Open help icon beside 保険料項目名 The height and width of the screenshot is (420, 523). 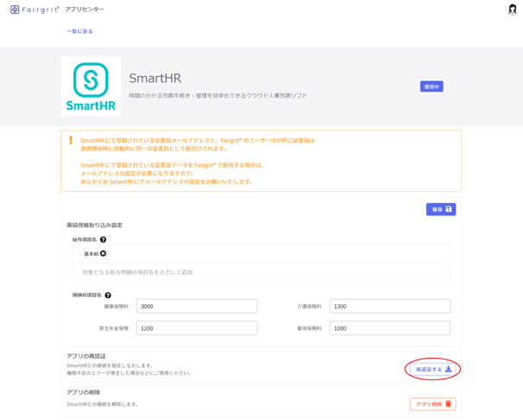[x=108, y=296]
